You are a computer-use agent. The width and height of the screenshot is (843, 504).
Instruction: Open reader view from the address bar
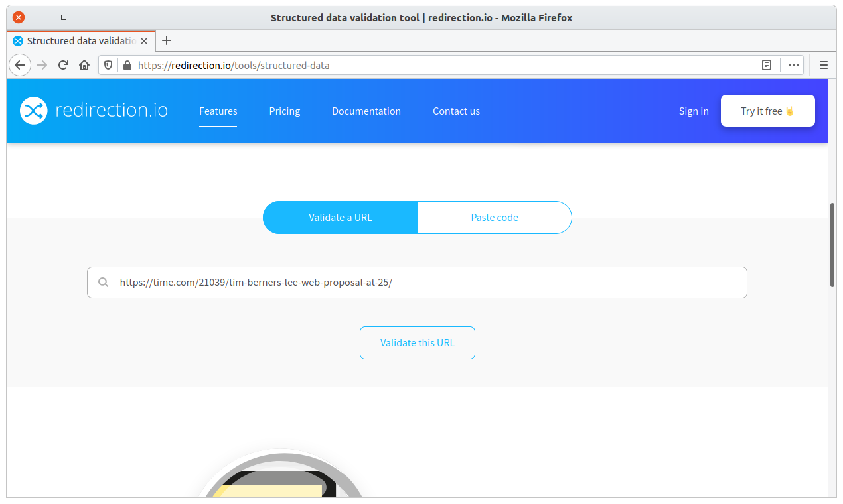[766, 65]
